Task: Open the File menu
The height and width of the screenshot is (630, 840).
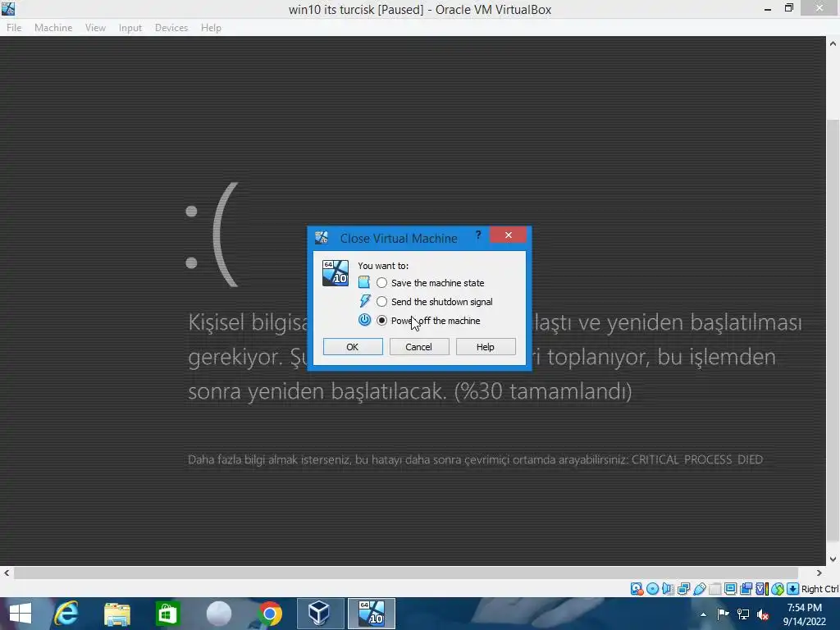Action: [14, 28]
